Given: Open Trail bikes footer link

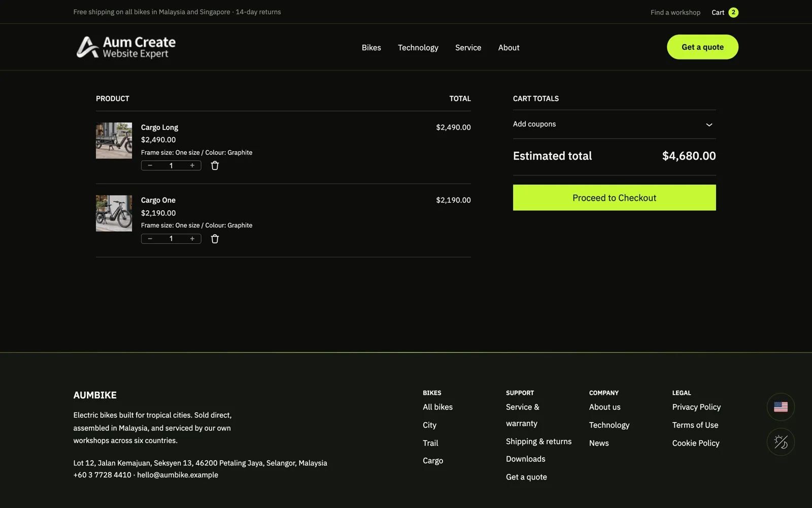Looking at the screenshot, I should 430,443.
